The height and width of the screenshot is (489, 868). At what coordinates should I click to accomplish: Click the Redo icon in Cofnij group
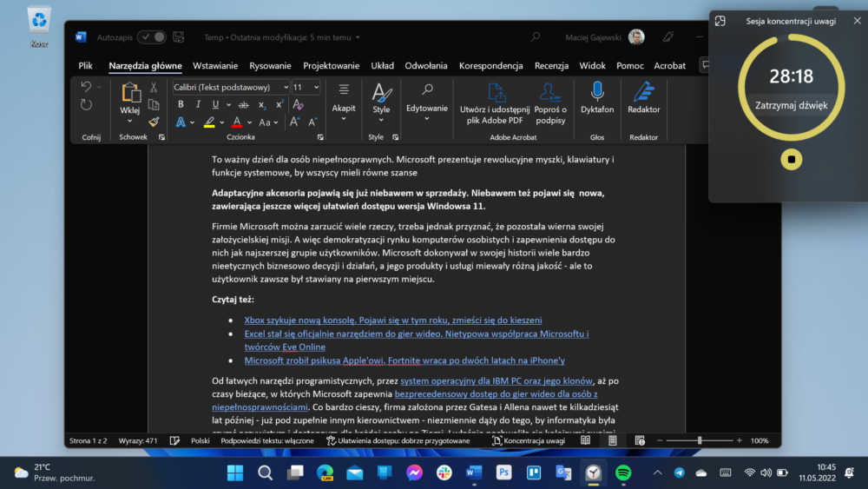(86, 105)
